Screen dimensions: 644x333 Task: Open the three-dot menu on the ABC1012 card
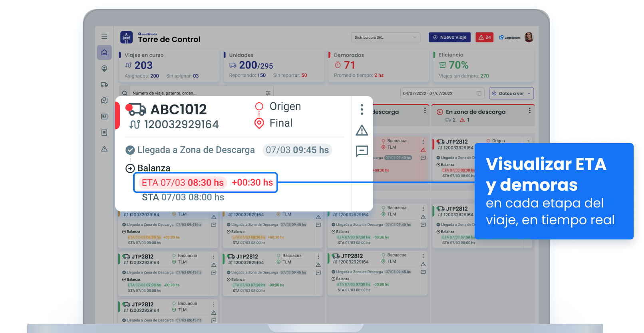[362, 109]
